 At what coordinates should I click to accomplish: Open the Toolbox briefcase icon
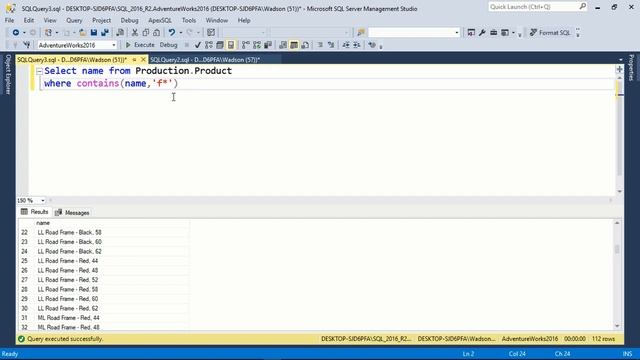coord(493,33)
